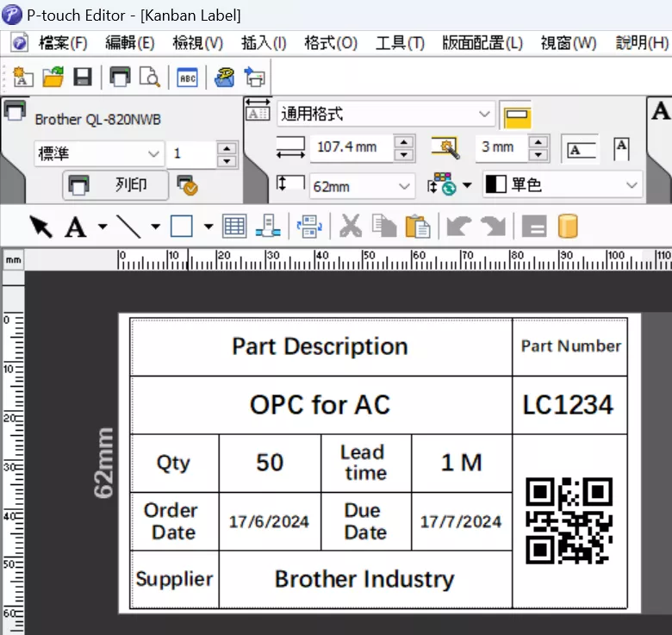
Task: Increase the print copies count
Action: tap(227, 149)
